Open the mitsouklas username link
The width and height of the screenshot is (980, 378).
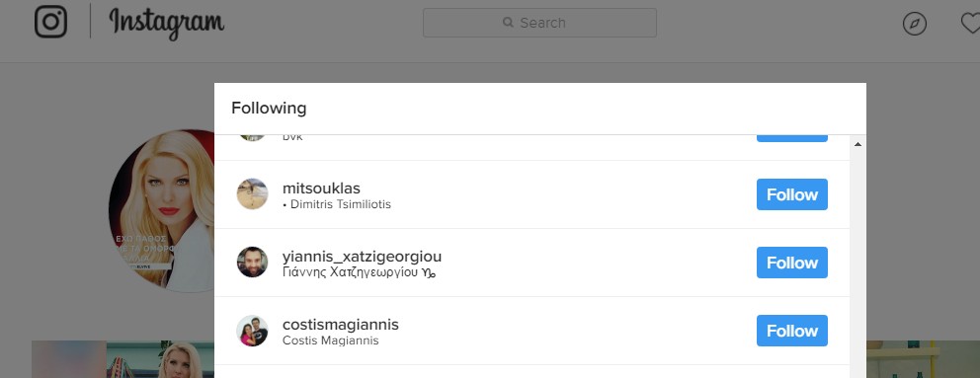click(x=321, y=189)
